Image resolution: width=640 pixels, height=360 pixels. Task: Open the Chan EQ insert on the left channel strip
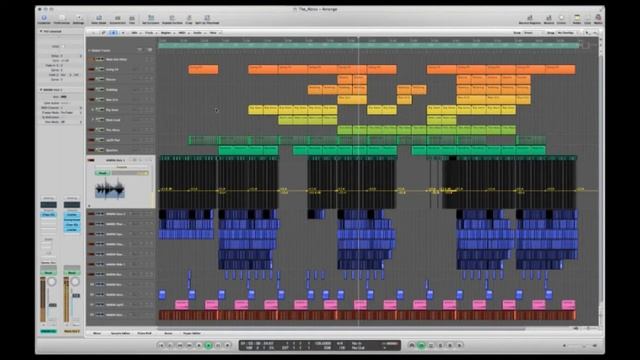point(48,215)
